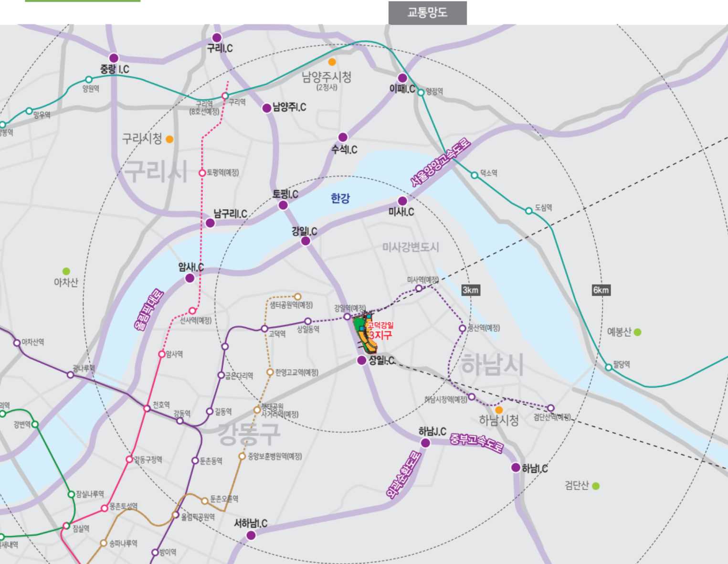Select the 남구리I.C marker

(210, 223)
